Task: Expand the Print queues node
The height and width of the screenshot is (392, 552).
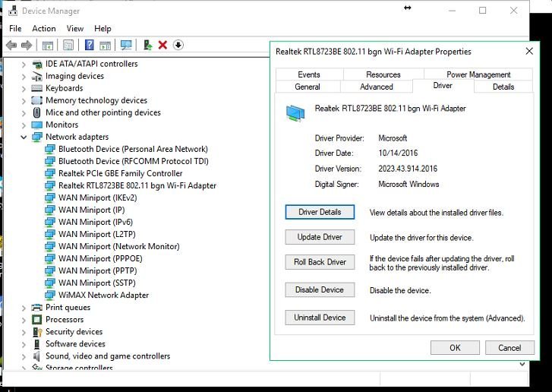Action: click(24, 308)
